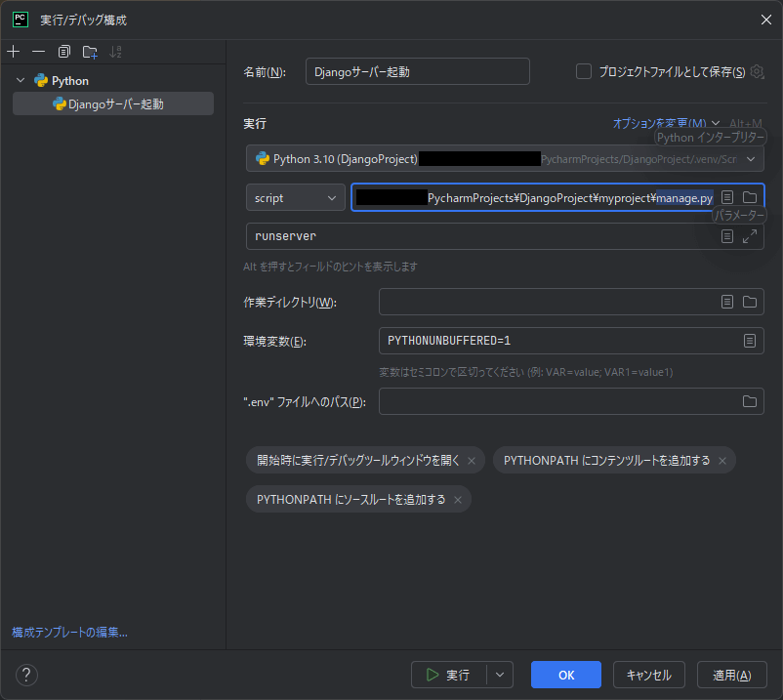Screen dimensions: 783x700
Task: Expand the runserver parameters field editor
Action: (x=750, y=236)
